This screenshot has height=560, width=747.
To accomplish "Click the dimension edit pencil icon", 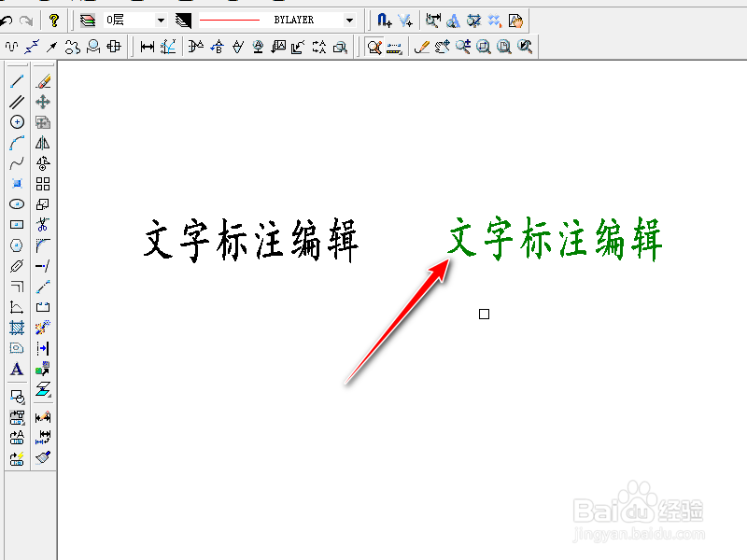I will [x=43, y=416].
